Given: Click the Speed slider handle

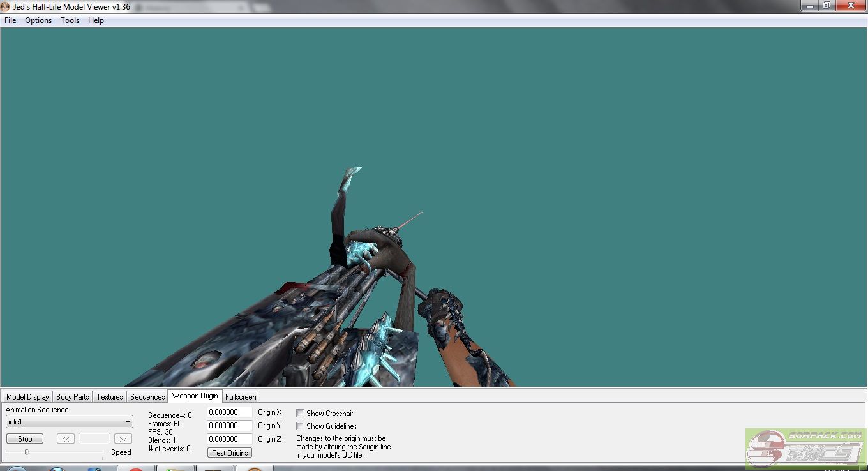Looking at the screenshot, I should pos(27,452).
